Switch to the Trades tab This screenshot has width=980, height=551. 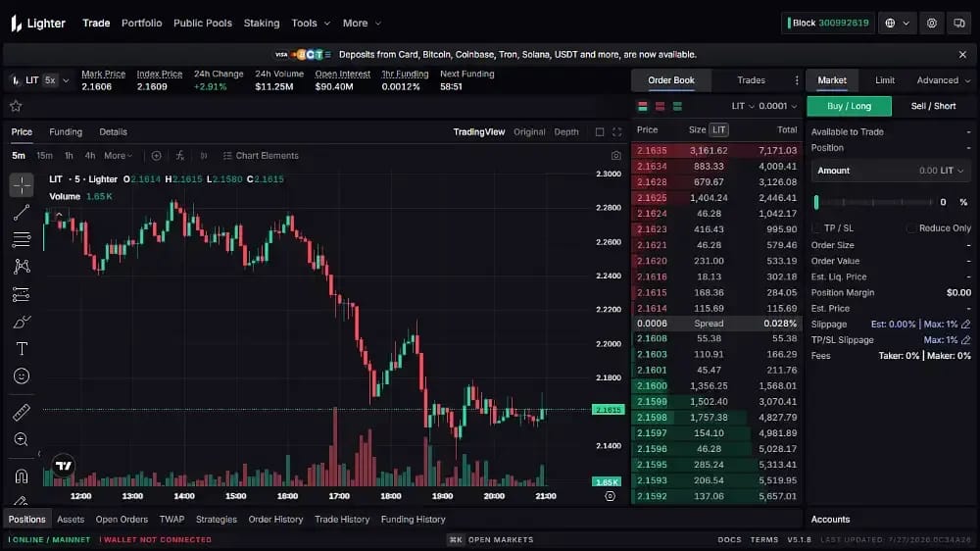coord(751,80)
